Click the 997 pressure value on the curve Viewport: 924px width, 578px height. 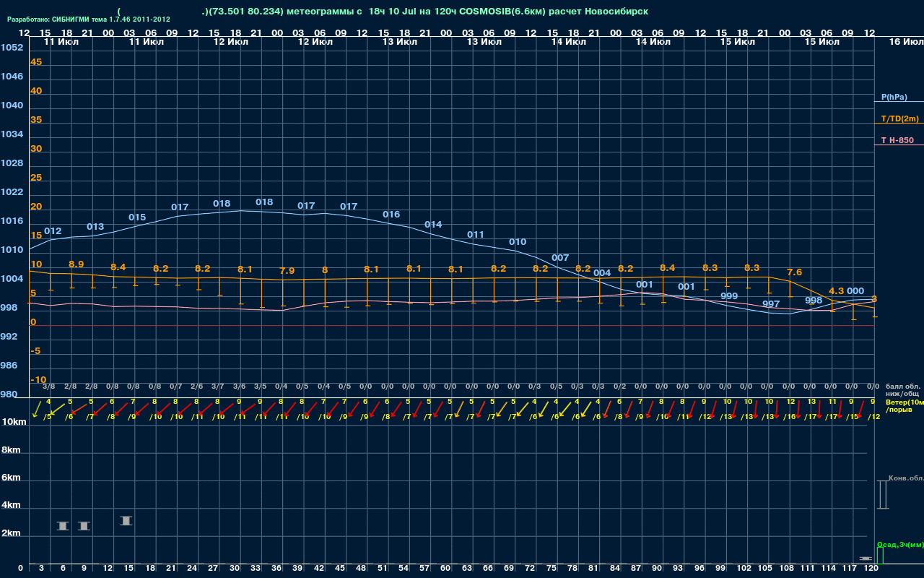tap(771, 304)
